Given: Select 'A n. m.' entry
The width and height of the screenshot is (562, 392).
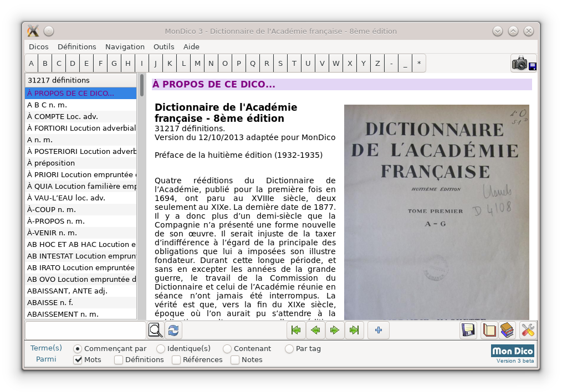Looking at the screenshot, I should point(81,140).
